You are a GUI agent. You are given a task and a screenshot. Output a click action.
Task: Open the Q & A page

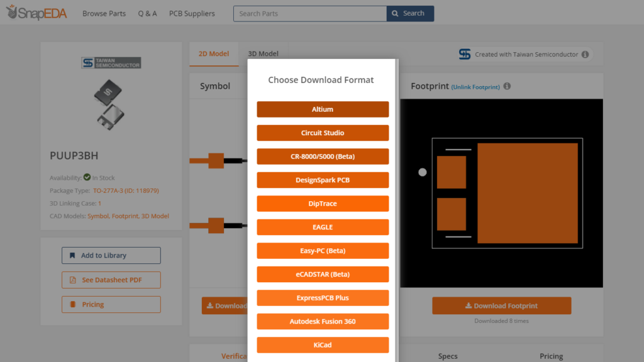(x=147, y=14)
